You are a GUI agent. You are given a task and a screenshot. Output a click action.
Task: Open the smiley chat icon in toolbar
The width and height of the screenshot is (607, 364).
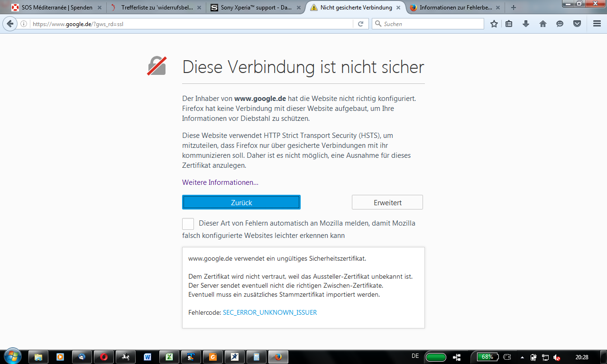point(560,24)
